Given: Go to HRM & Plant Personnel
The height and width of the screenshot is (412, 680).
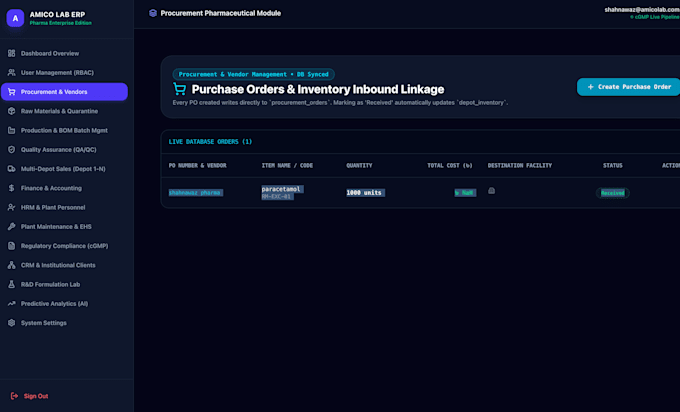Looking at the screenshot, I should click(64, 207).
